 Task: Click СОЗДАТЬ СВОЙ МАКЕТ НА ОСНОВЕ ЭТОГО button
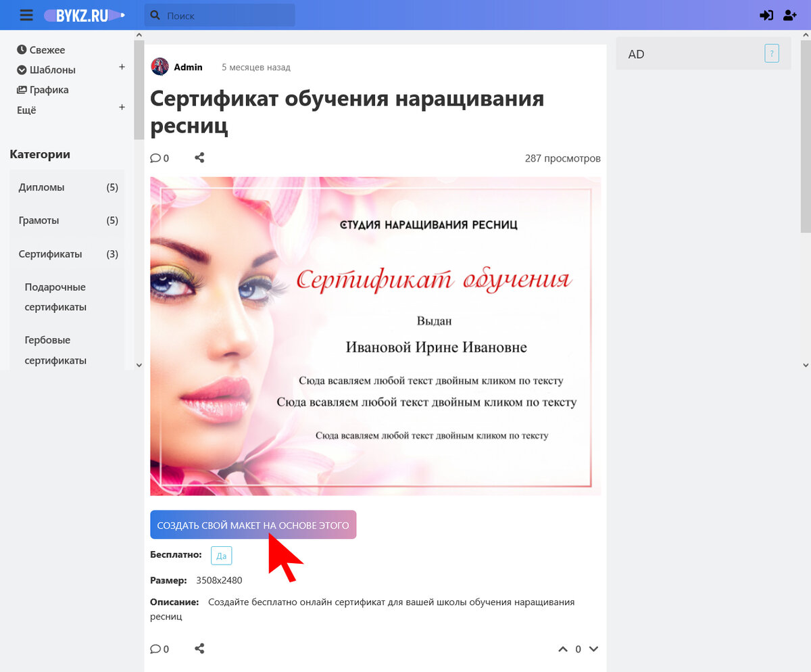click(x=253, y=524)
